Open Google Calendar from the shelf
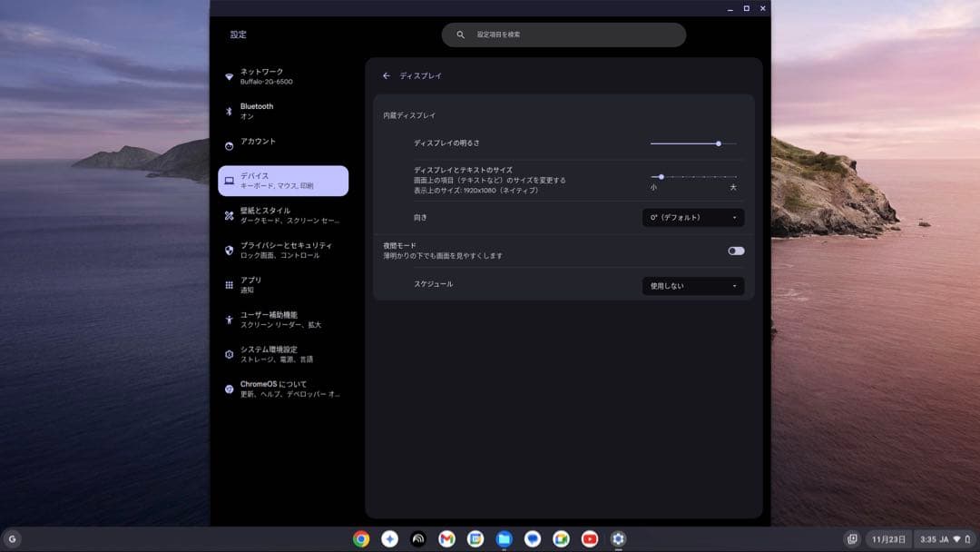 [x=475, y=538]
